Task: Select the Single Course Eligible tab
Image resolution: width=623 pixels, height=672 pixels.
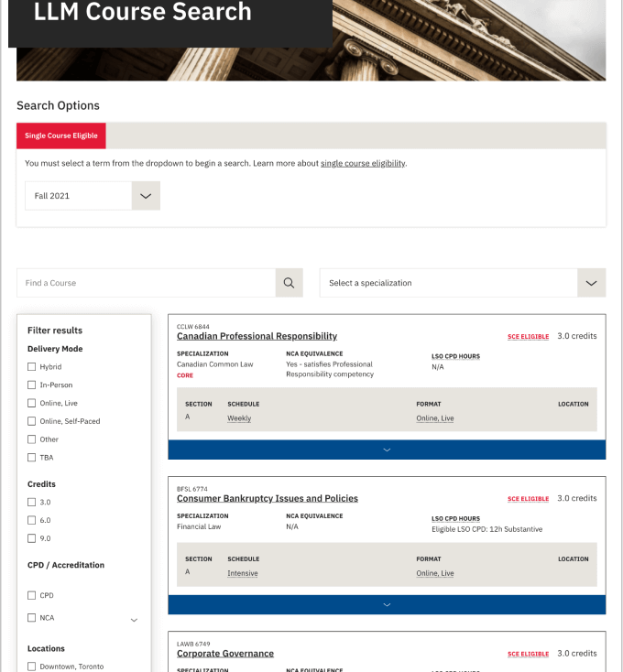Action: [x=61, y=135]
